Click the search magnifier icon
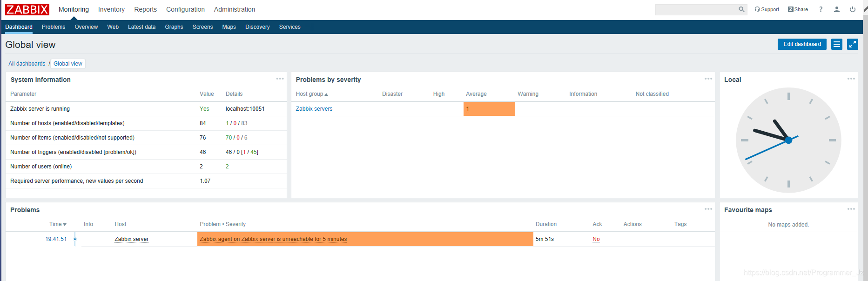 click(x=741, y=9)
